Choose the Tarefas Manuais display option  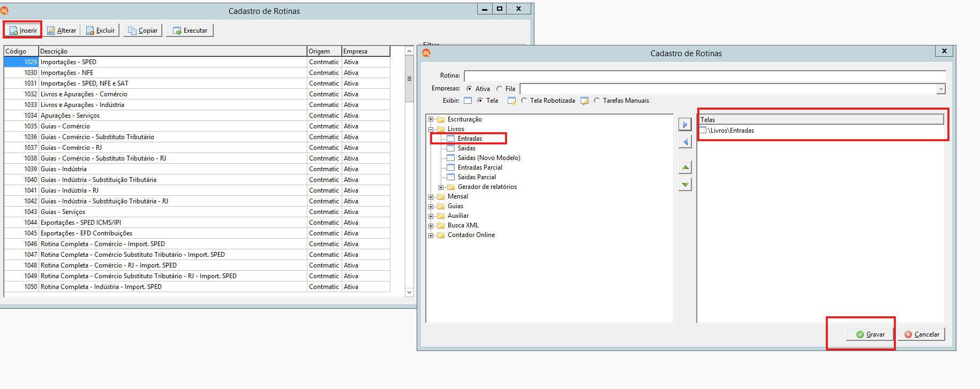(597, 101)
